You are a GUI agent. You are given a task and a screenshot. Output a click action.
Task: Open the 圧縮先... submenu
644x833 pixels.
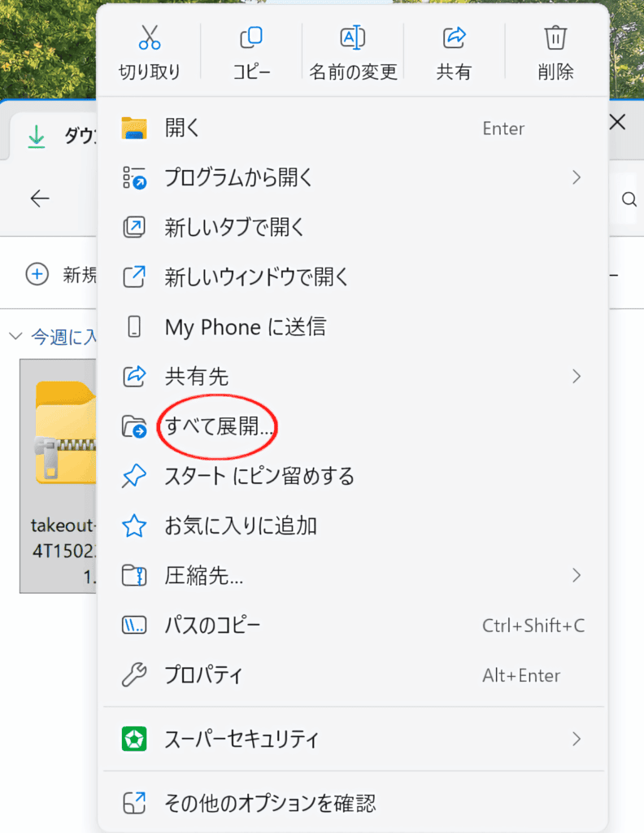pos(354,575)
